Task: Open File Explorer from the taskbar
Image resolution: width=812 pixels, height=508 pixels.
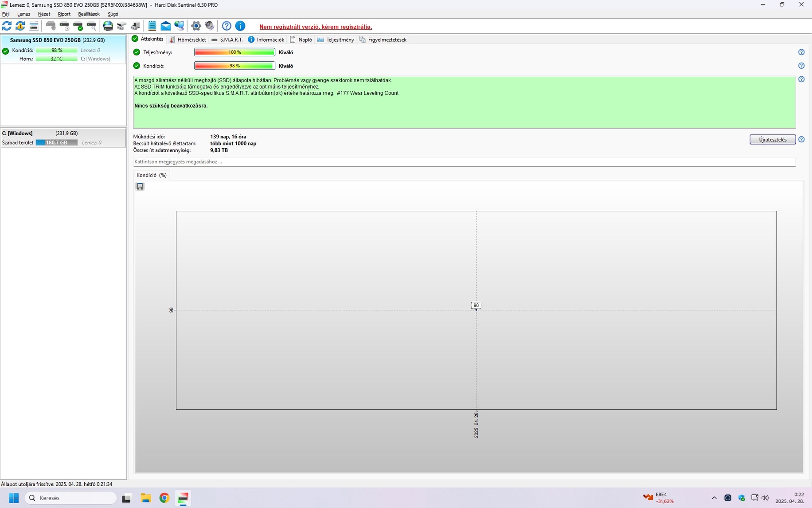Action: point(146,498)
